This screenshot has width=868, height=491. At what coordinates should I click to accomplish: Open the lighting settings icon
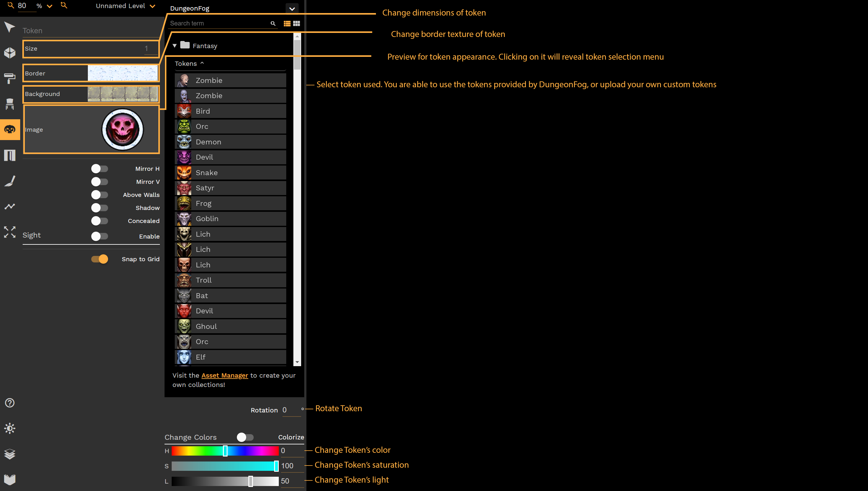click(10, 429)
